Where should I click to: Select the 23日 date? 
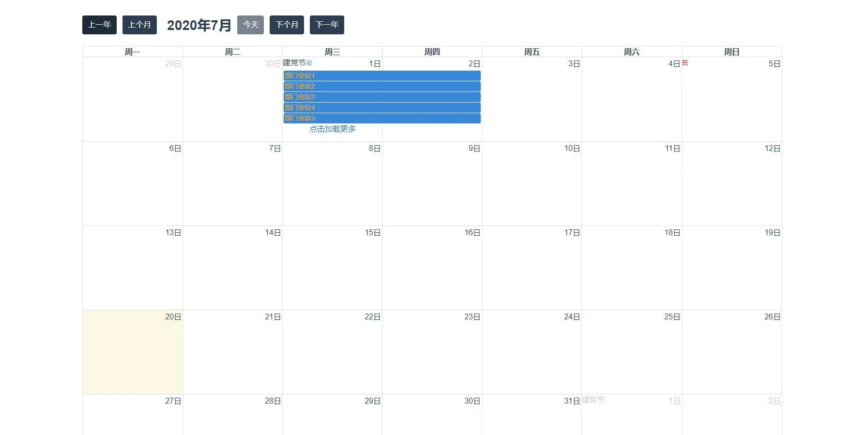click(x=472, y=317)
